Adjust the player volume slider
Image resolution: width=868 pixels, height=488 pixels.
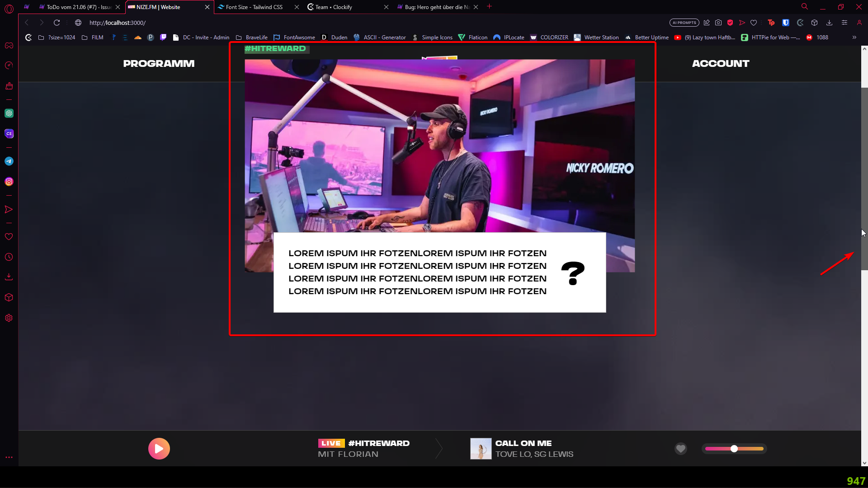734,449
